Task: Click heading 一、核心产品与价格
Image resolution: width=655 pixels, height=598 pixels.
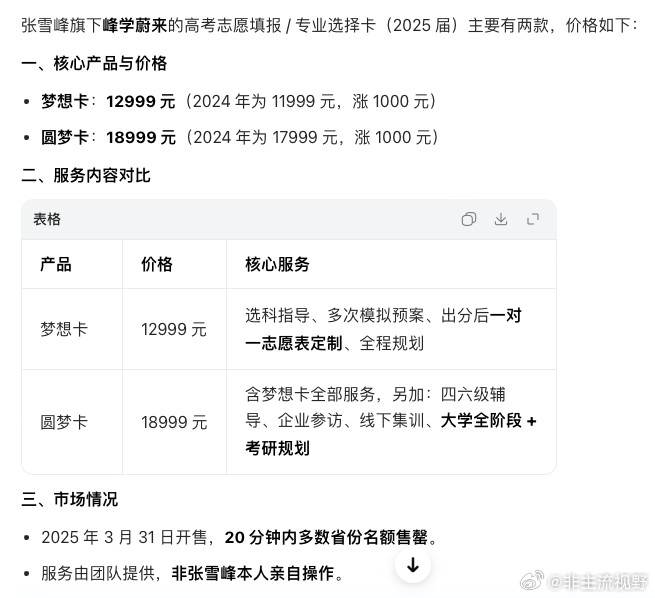Action: click(x=94, y=63)
